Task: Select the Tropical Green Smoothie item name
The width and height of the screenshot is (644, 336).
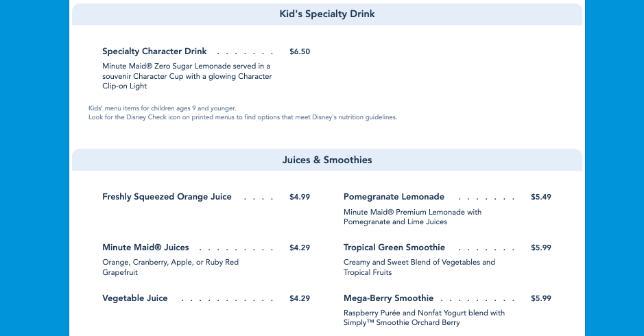Action: pos(394,248)
